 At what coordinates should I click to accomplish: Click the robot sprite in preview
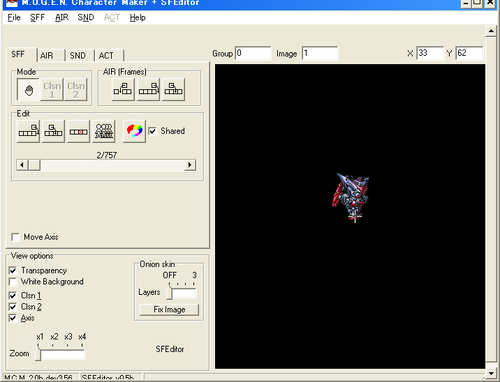351,197
